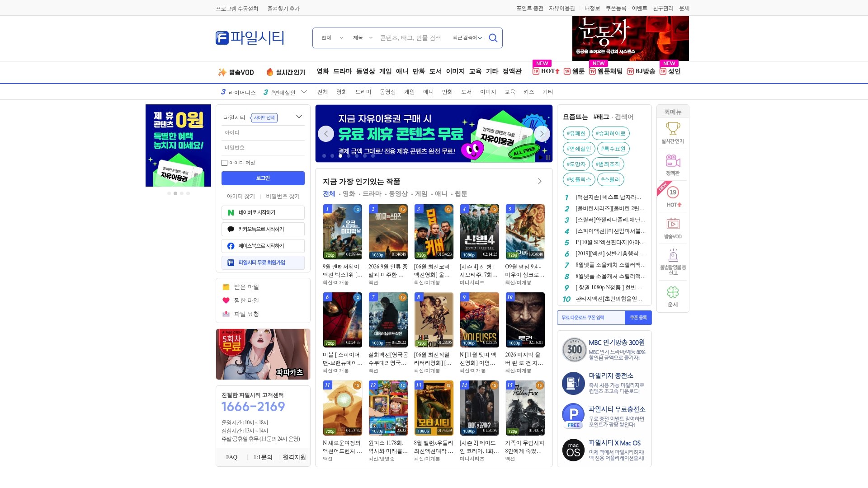
Task: Open the 19 BJ방송 menu item
Action: pos(641,71)
